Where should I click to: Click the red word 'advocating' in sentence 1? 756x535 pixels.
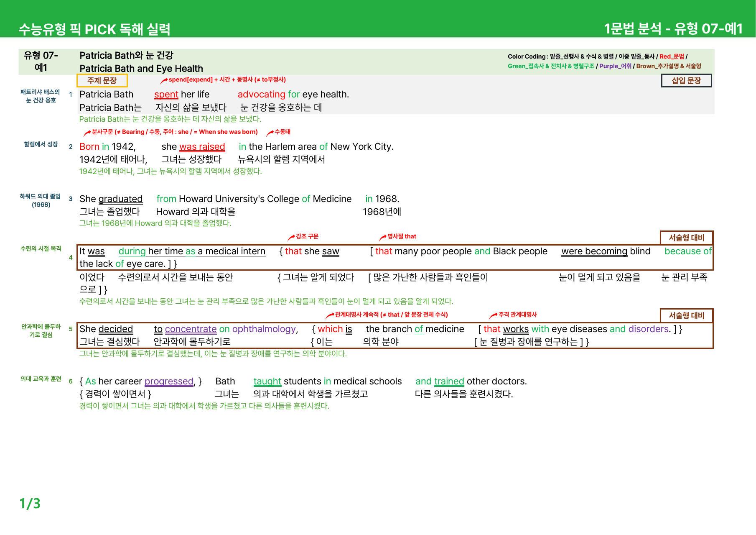262,95
